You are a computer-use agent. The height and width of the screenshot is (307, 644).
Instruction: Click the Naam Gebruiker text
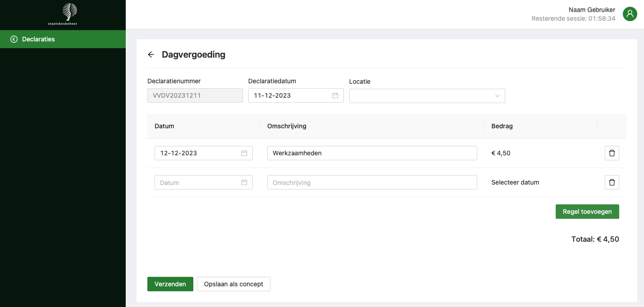click(x=592, y=9)
